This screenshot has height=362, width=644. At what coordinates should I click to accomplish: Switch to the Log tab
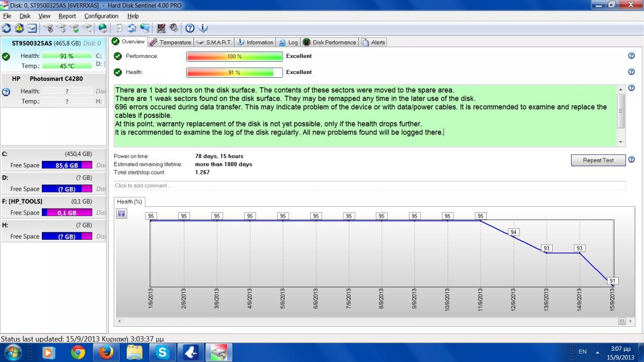[288, 42]
